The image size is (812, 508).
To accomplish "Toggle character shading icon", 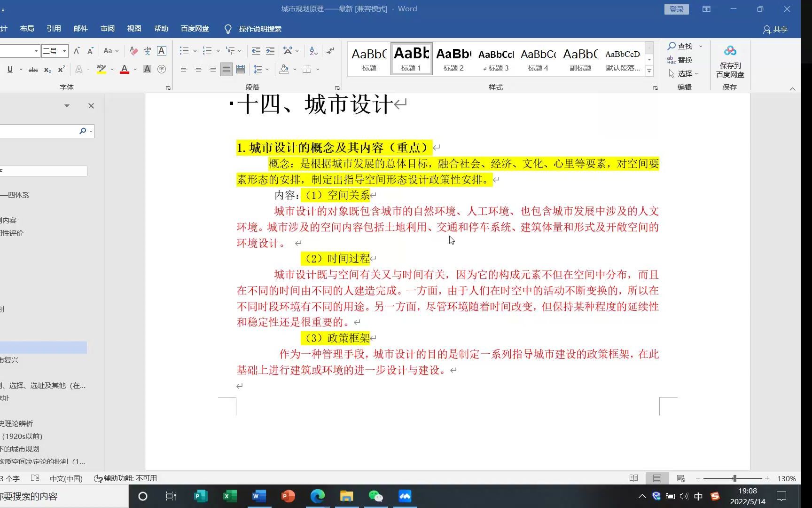I will tap(147, 70).
